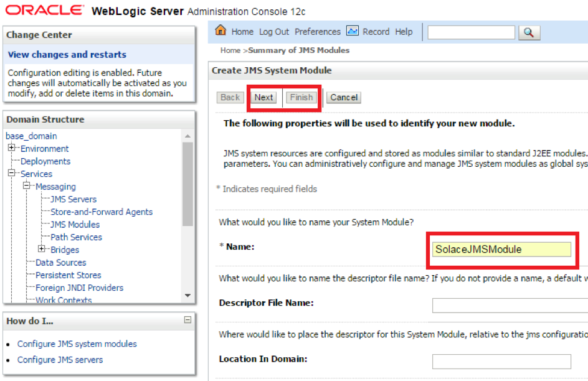Click Log Out in the toolbar
This screenshot has width=588, height=381.
click(x=274, y=32)
